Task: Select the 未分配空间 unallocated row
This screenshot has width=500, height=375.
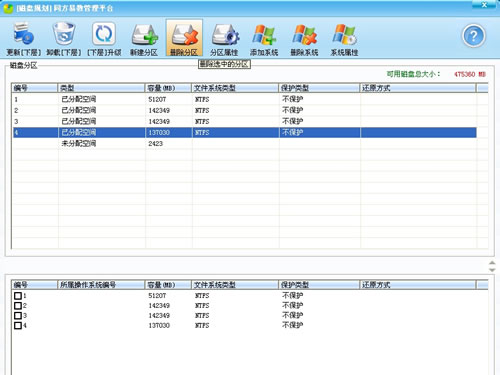Action: [245, 143]
